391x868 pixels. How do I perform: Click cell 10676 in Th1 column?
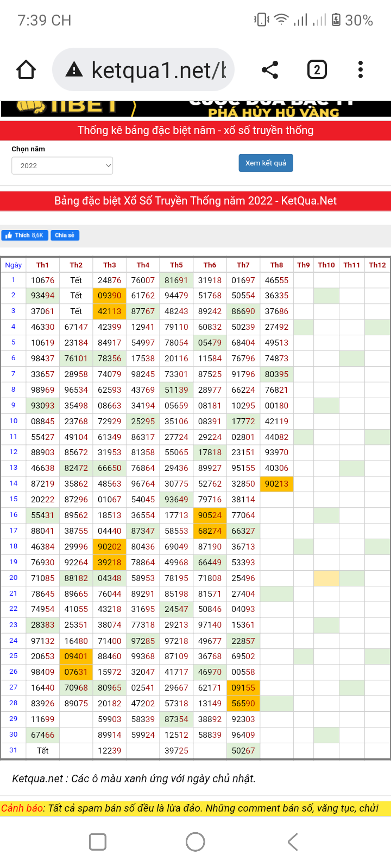pos(42,280)
